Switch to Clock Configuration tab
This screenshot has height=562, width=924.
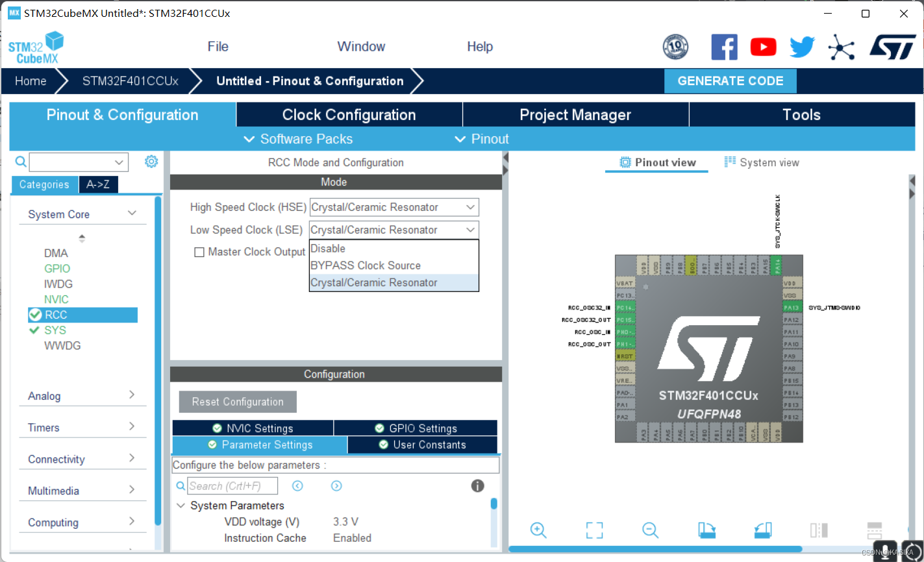pyautogui.click(x=349, y=115)
